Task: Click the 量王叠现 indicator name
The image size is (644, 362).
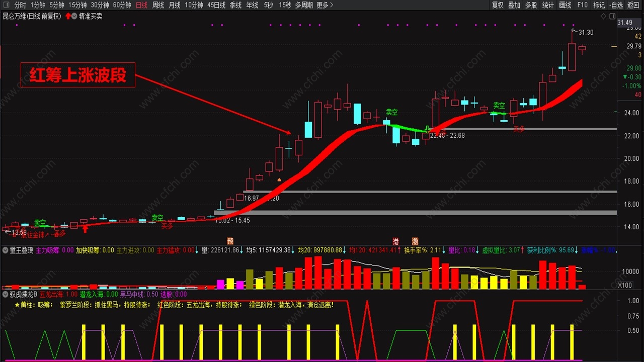Action: [x=21, y=250]
